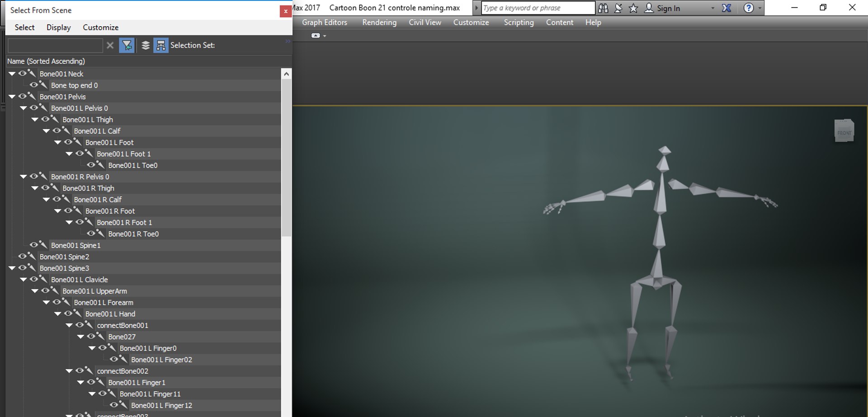Click the ViewCube Front face
Image resolution: width=868 pixels, height=417 pixels.
tap(844, 132)
